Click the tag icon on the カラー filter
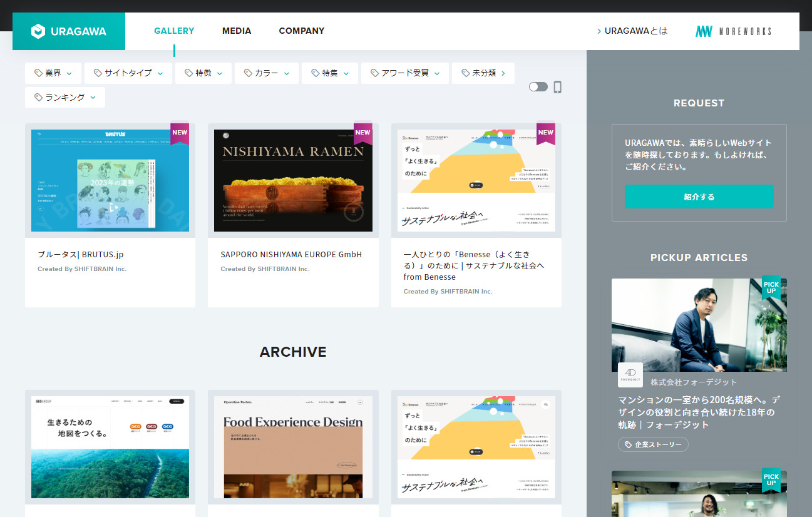The image size is (812, 517). (x=249, y=73)
